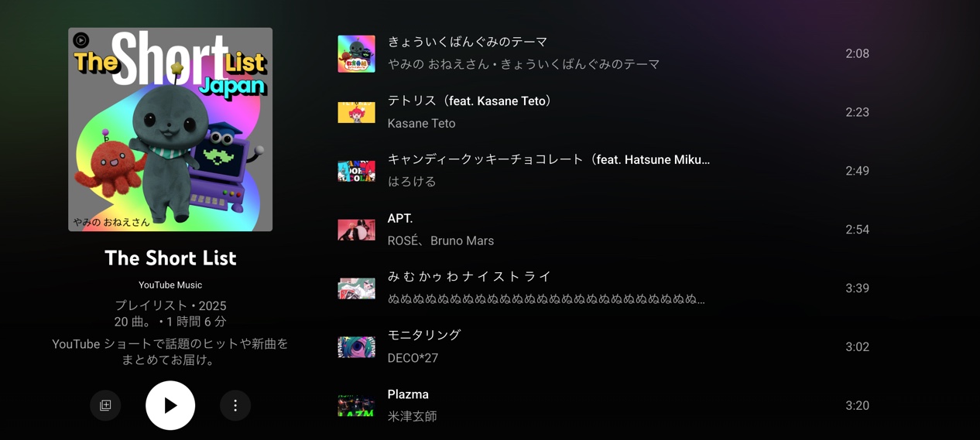Select the Plazma song title

(x=408, y=394)
